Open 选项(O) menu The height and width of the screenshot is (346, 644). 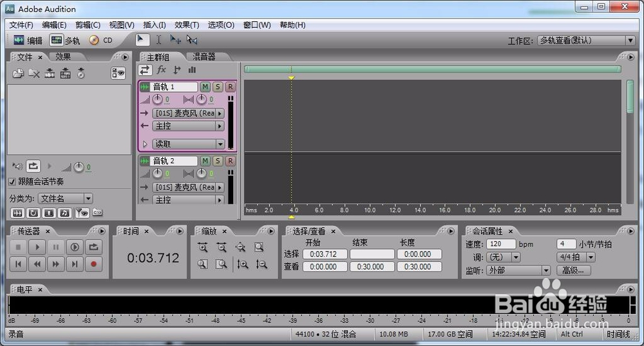pyautogui.click(x=221, y=25)
